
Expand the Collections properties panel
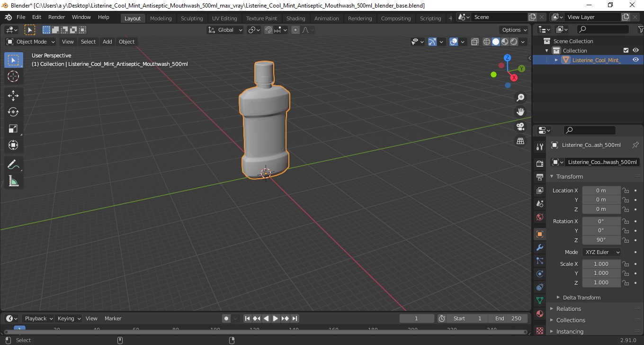point(571,320)
